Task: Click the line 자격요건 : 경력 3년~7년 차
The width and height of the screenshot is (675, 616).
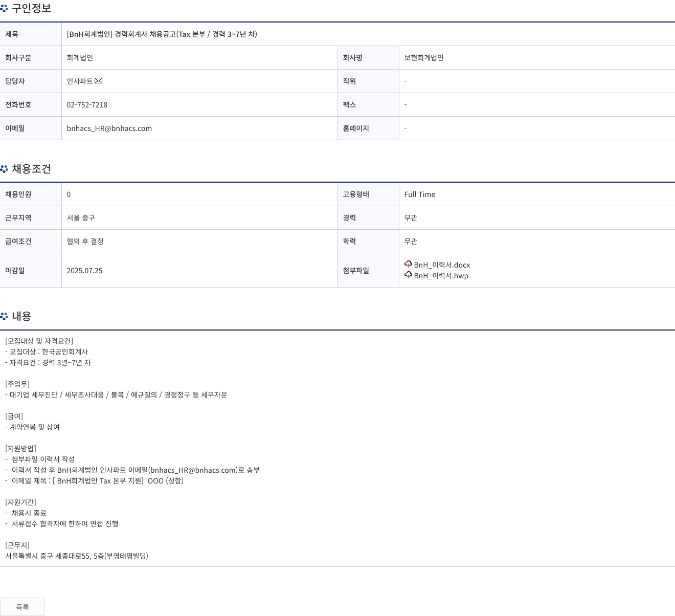Action: coord(48,363)
